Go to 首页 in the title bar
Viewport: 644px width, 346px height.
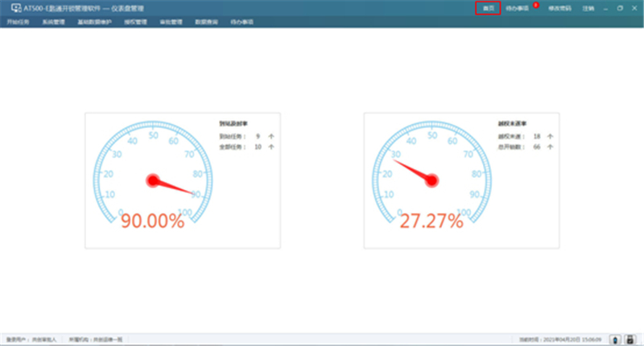point(488,8)
